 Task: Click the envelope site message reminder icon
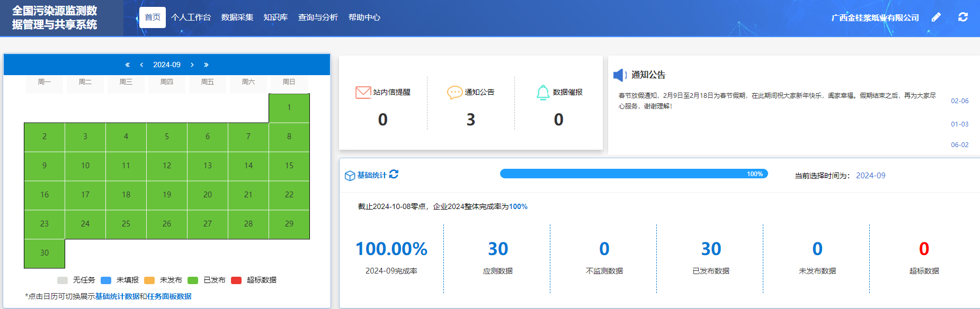[x=363, y=93]
